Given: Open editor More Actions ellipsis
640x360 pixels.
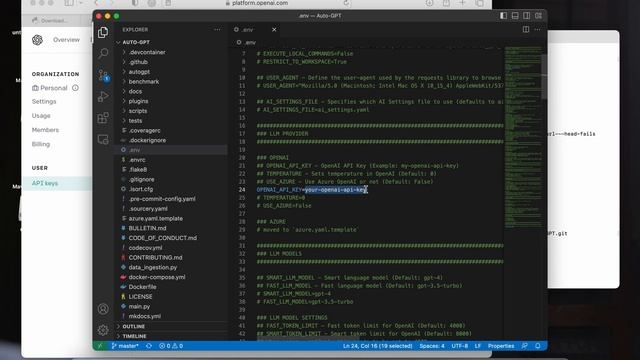Looking at the screenshot, I should tap(537, 29).
